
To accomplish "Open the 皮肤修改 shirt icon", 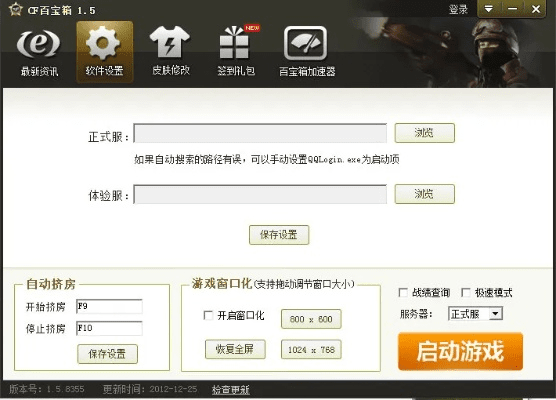I will pos(171,51).
